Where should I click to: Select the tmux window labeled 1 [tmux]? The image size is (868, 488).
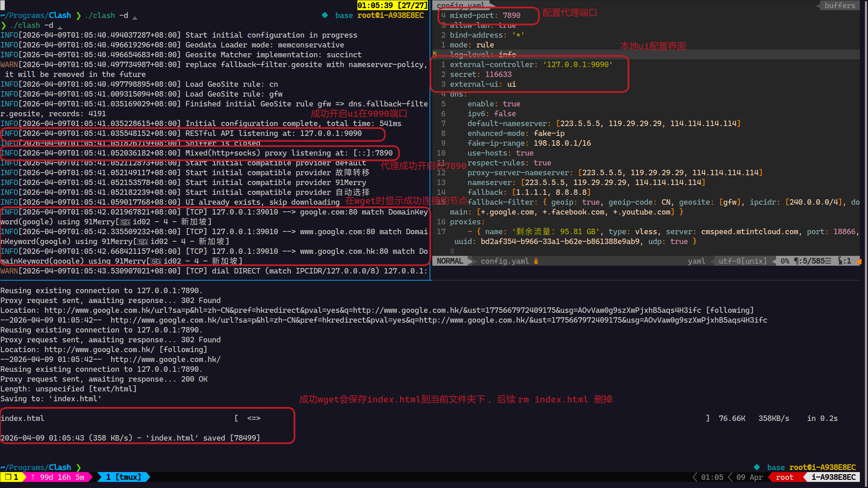(x=123, y=477)
